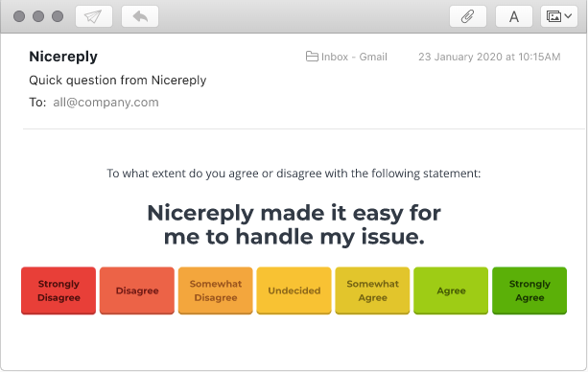Rate with the light green Agree button
Image resolution: width=588 pixels, height=372 pixels.
451,291
